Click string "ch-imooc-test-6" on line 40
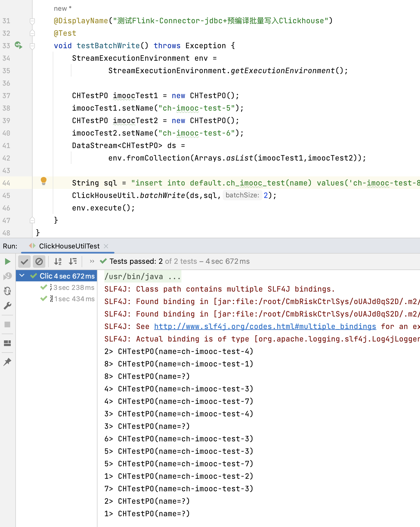Viewport: 420px width, 527px height. pyautogui.click(x=197, y=133)
